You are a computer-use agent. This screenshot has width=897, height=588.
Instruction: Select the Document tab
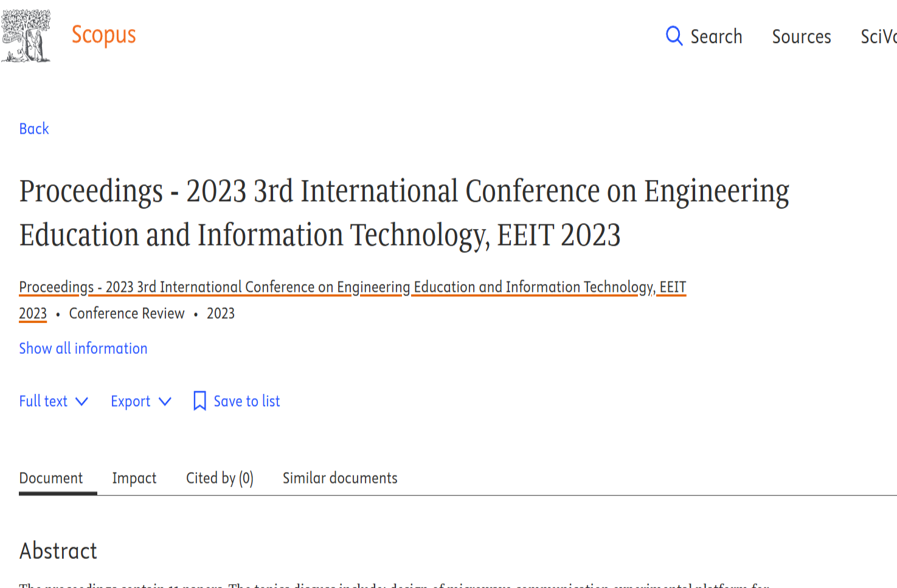pyautogui.click(x=51, y=478)
